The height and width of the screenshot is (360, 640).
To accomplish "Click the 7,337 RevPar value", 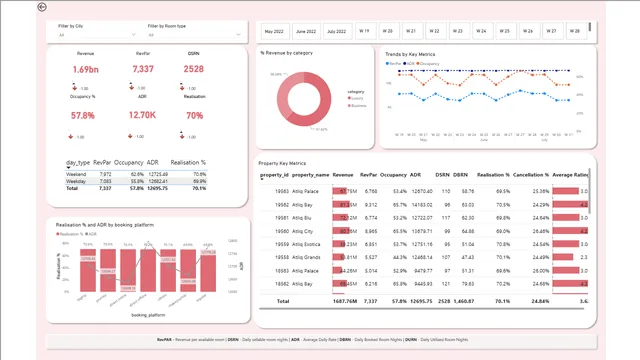I will point(143,69).
